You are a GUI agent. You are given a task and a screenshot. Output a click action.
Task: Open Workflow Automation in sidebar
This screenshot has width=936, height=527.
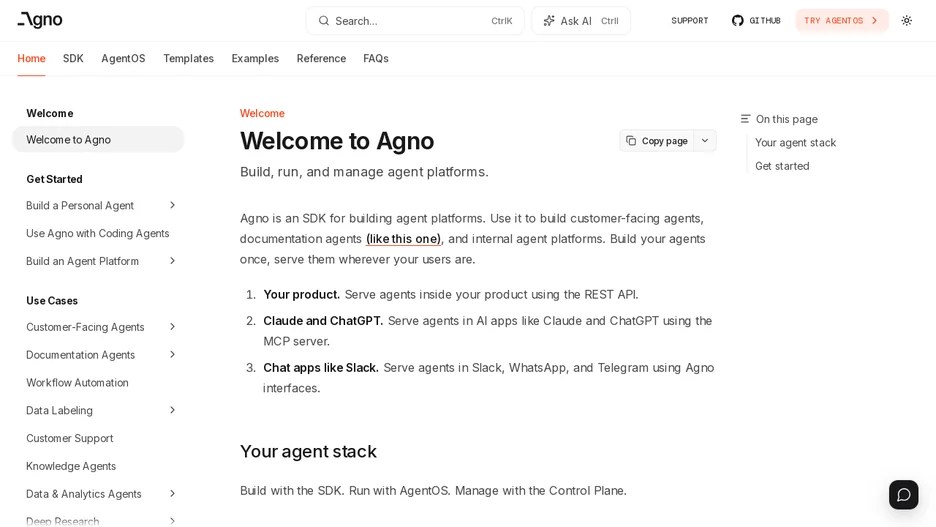click(78, 383)
